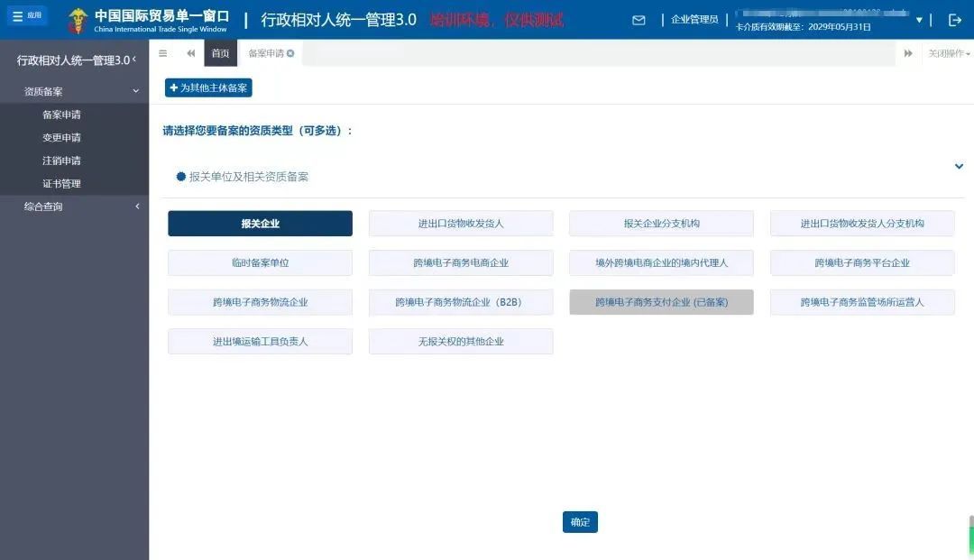
Task: Click the vertical scrollbar at right edge
Action: click(x=971, y=534)
